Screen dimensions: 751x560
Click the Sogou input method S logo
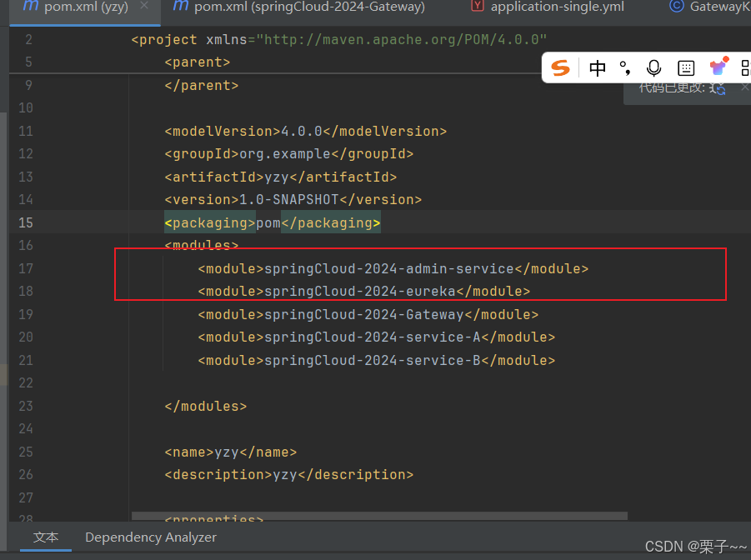561,68
